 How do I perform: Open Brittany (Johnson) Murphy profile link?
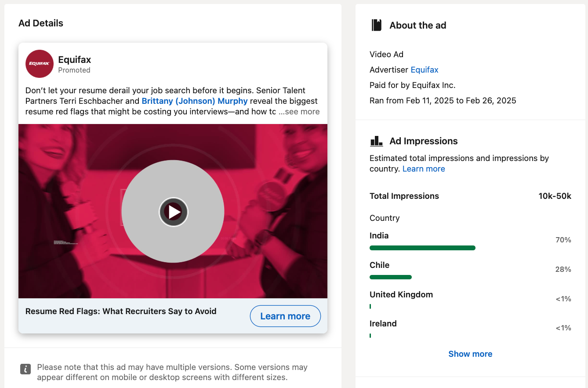pos(194,101)
